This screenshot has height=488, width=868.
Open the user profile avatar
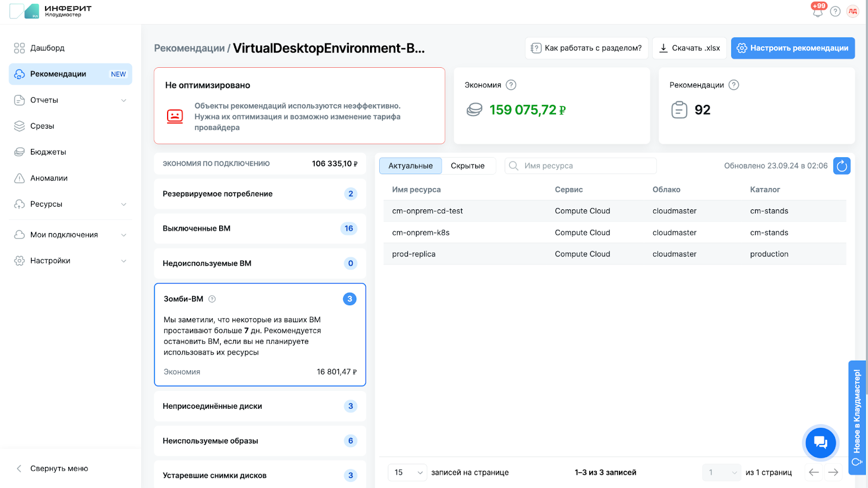(x=853, y=11)
